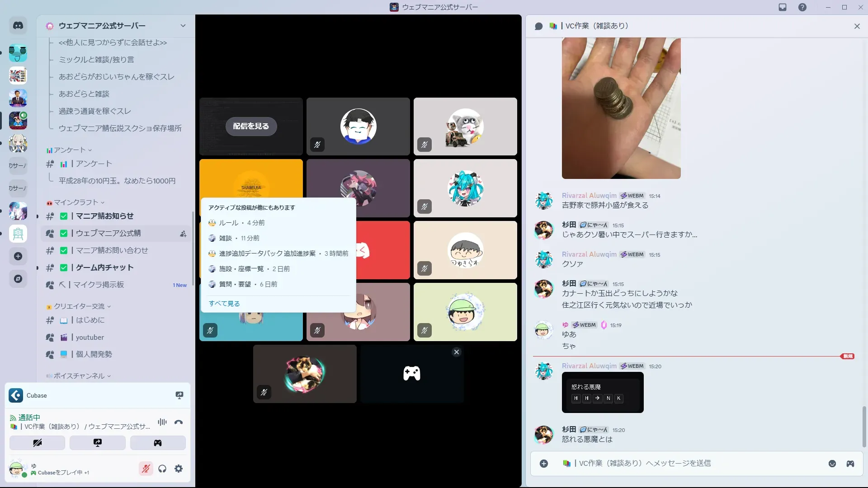Open ウェブマニア公式サーバー server dropdown menu
The image size is (868, 488).
183,26
